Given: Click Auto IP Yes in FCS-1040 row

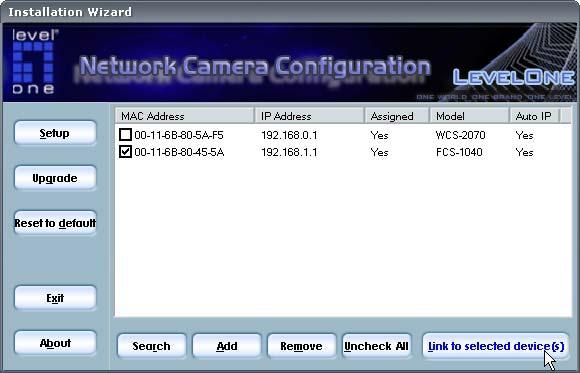Looking at the screenshot, I should [525, 152].
